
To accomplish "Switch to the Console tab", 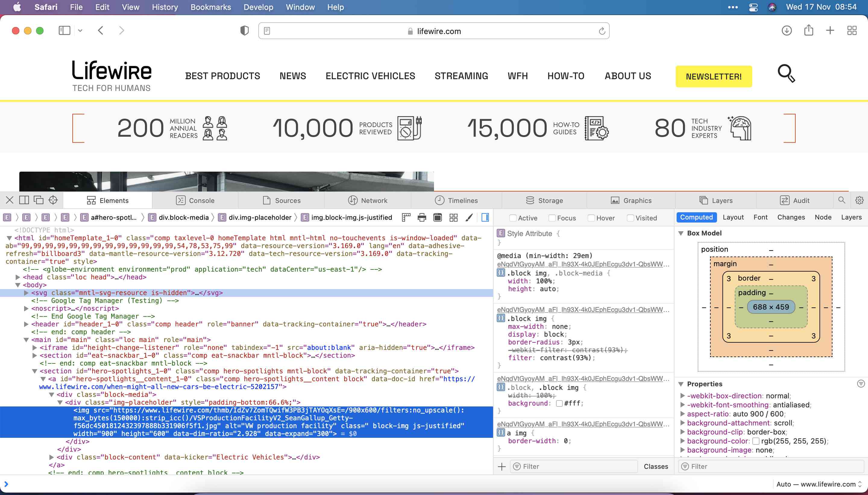I will tap(195, 200).
